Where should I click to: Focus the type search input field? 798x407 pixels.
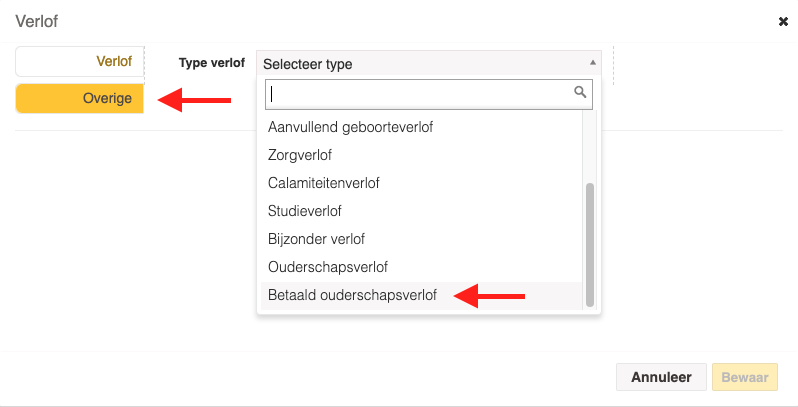click(429, 94)
